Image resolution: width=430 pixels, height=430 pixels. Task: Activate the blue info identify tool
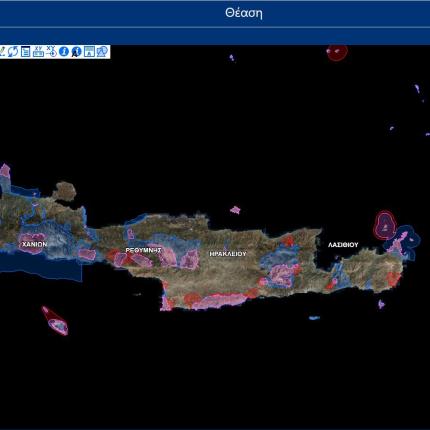coord(64,52)
